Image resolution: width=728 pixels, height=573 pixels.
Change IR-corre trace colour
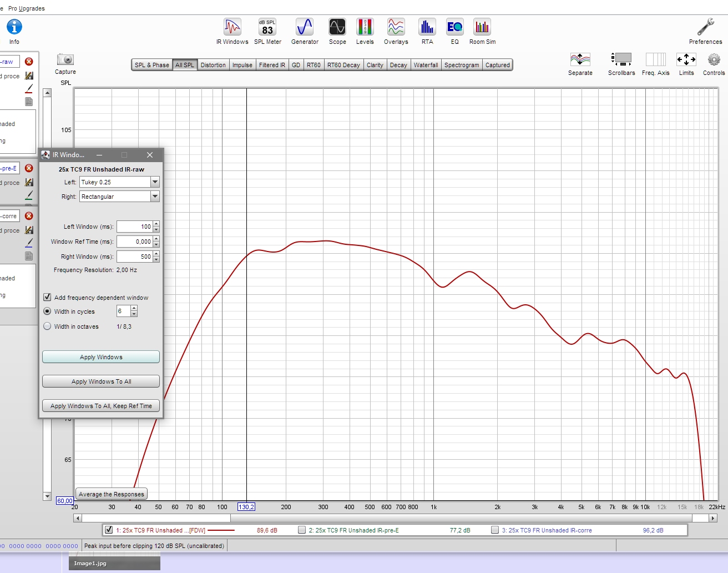point(29,243)
